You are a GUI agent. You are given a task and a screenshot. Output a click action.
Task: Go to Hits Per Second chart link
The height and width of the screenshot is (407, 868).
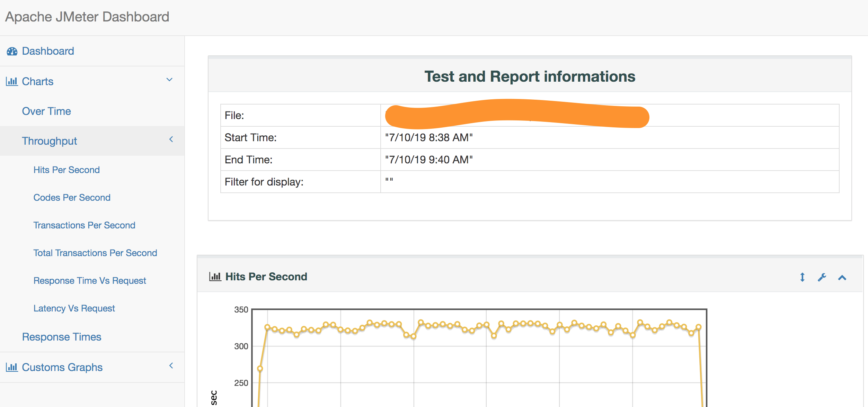[67, 170]
